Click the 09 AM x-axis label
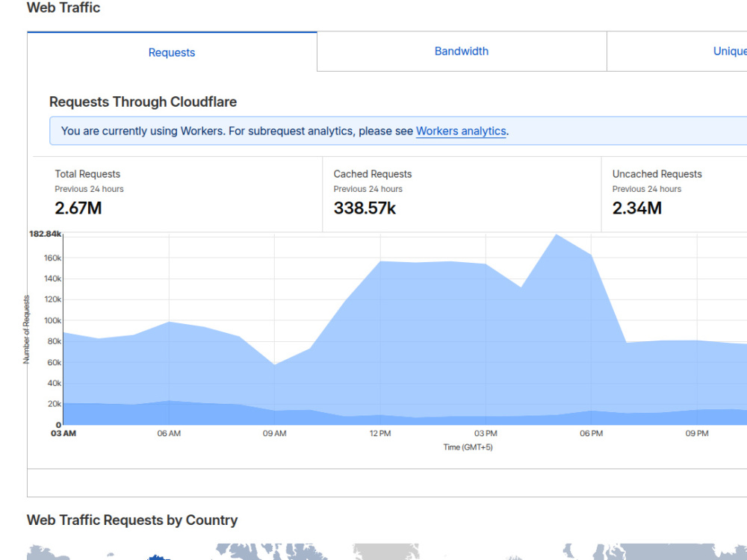Viewport: 747px width, 560px height. click(x=274, y=433)
